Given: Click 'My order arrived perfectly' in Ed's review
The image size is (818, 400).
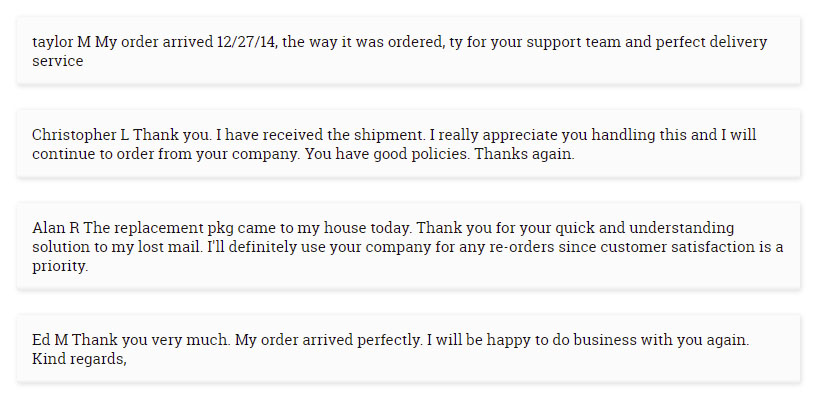Looking at the screenshot, I should click(x=328, y=341).
